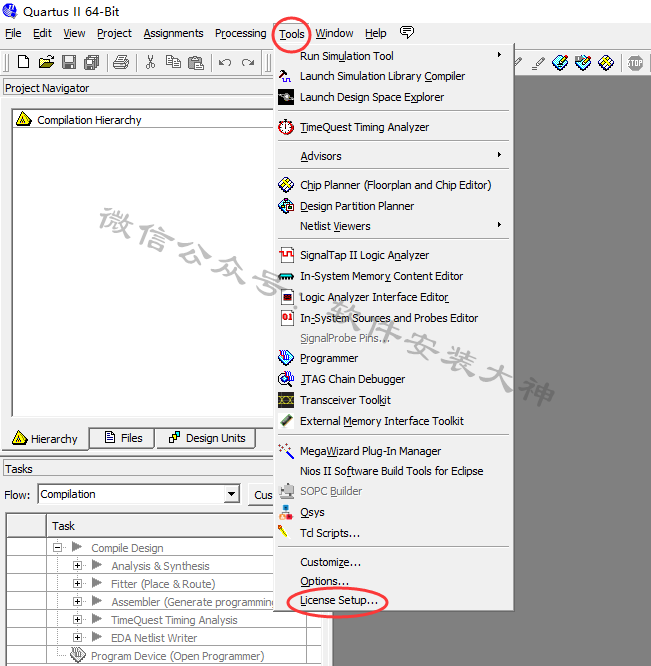Select License Setup menu entry
Screen dimensions: 651x666
click(x=339, y=600)
